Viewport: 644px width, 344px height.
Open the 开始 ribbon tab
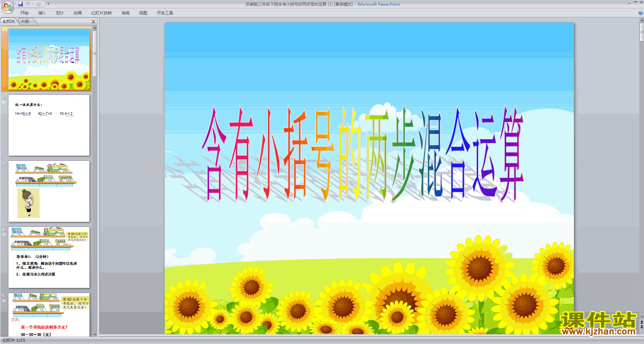tap(24, 13)
